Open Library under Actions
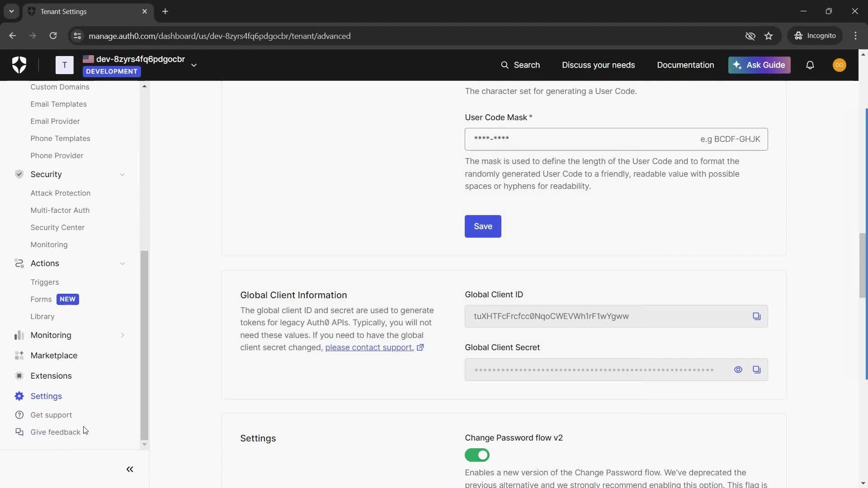This screenshot has height=488, width=868. click(x=42, y=316)
